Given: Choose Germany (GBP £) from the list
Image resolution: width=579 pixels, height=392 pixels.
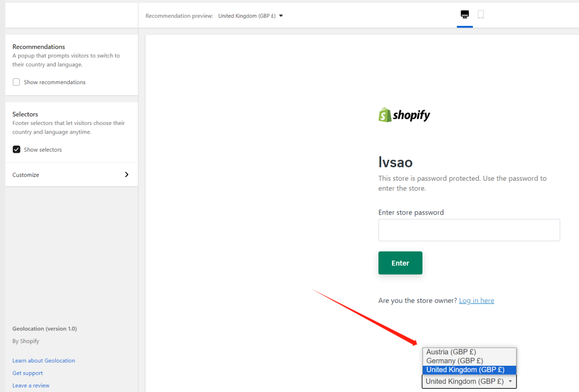Looking at the screenshot, I should click(469, 360).
